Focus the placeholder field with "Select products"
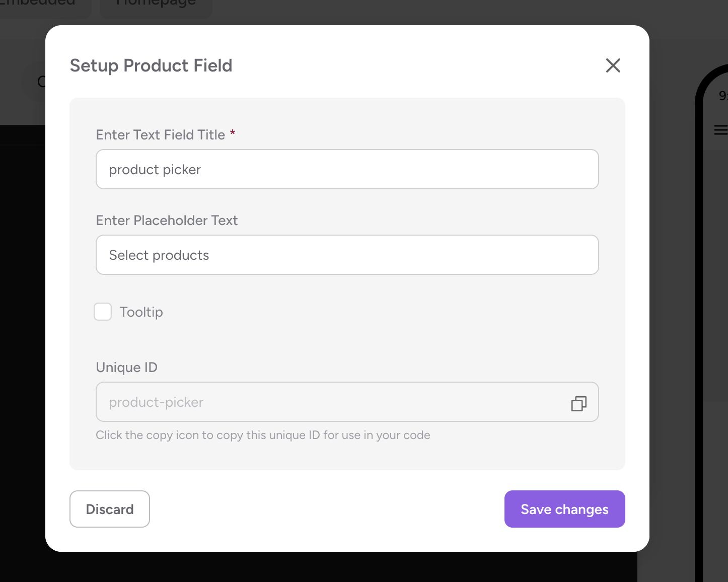 pyautogui.click(x=347, y=255)
